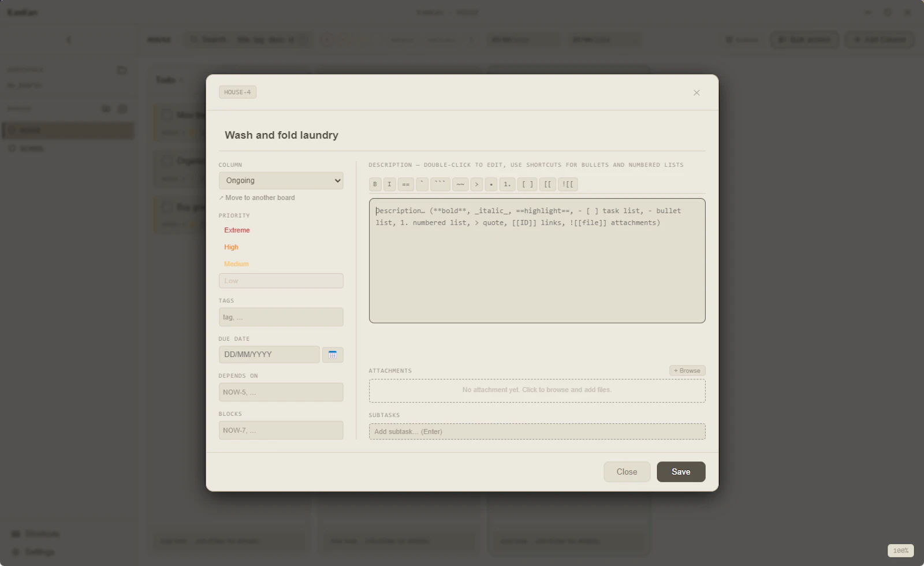Insert a task list checkbox [ ]

(x=527, y=184)
